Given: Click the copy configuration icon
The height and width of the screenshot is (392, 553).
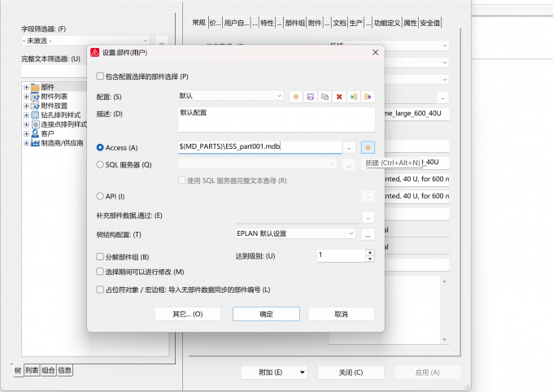Looking at the screenshot, I should [x=324, y=97].
